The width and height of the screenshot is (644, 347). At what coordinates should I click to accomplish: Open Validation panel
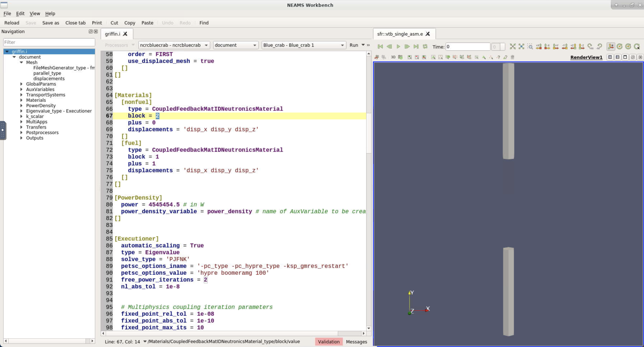pos(329,341)
